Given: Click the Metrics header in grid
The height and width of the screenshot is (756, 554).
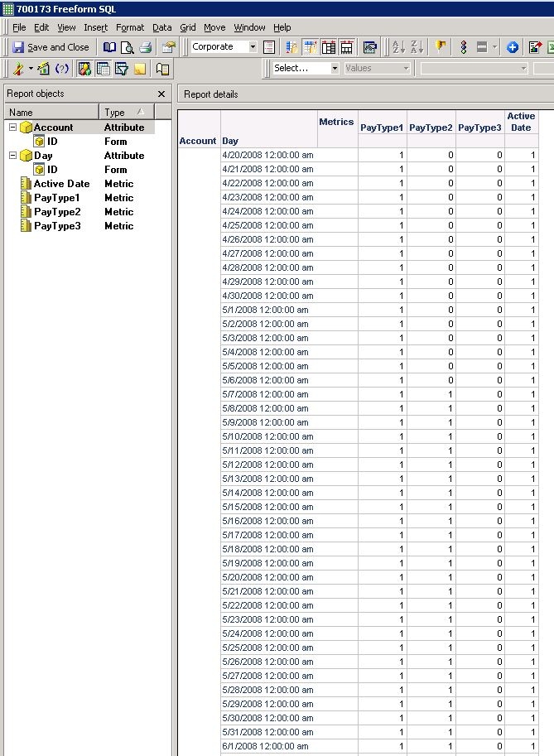Looking at the screenshot, I should coord(336,122).
